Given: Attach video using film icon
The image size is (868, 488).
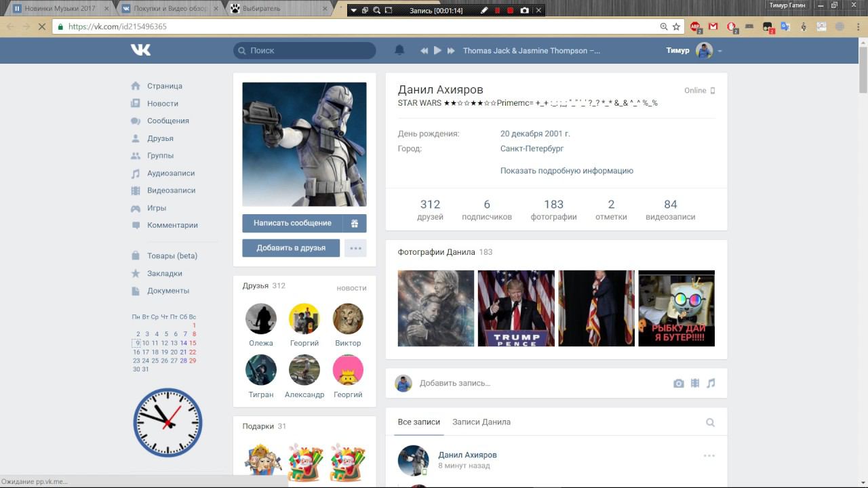Looking at the screenshot, I should click(x=695, y=384).
